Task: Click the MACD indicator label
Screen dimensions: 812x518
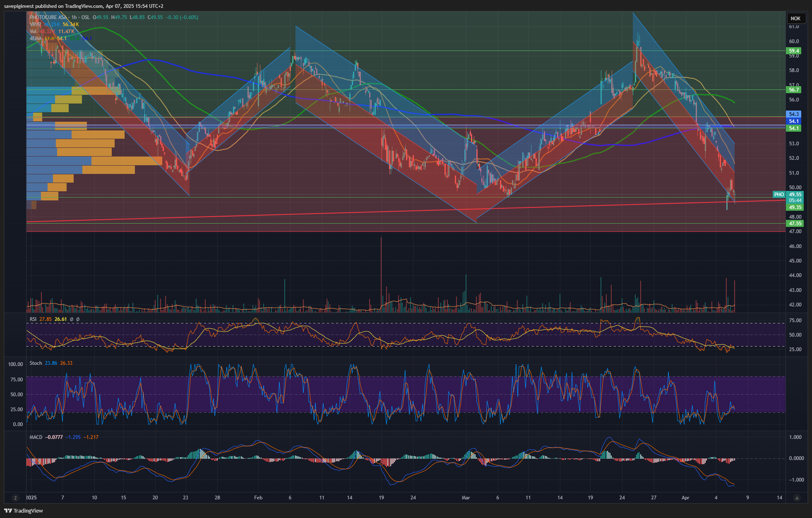Action: coord(36,437)
